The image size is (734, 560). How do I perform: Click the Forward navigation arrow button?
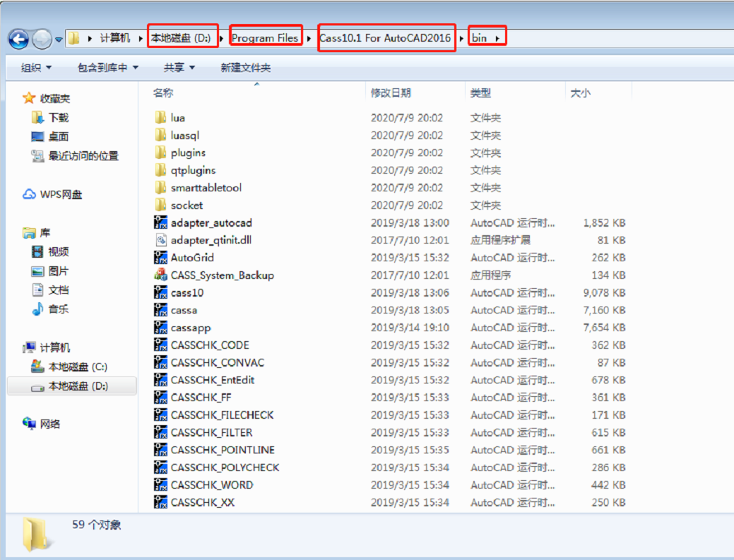42,39
